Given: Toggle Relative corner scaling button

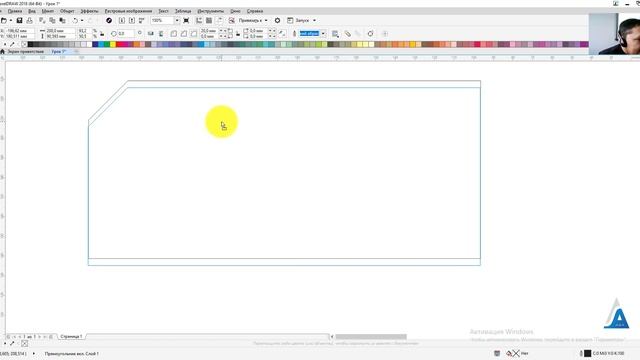Looking at the screenshot, I should [x=282, y=33].
